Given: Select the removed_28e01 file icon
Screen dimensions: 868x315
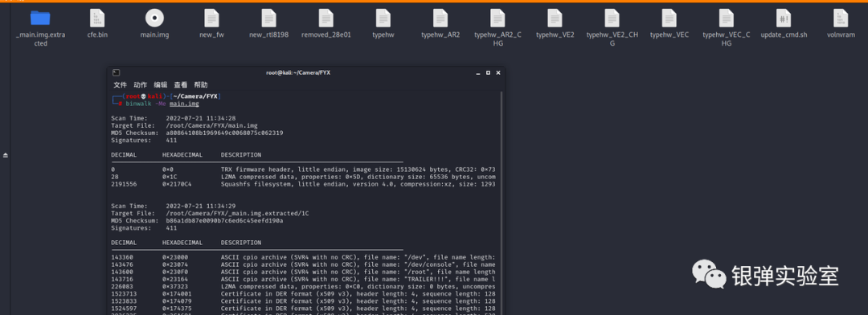Looking at the screenshot, I should [326, 18].
